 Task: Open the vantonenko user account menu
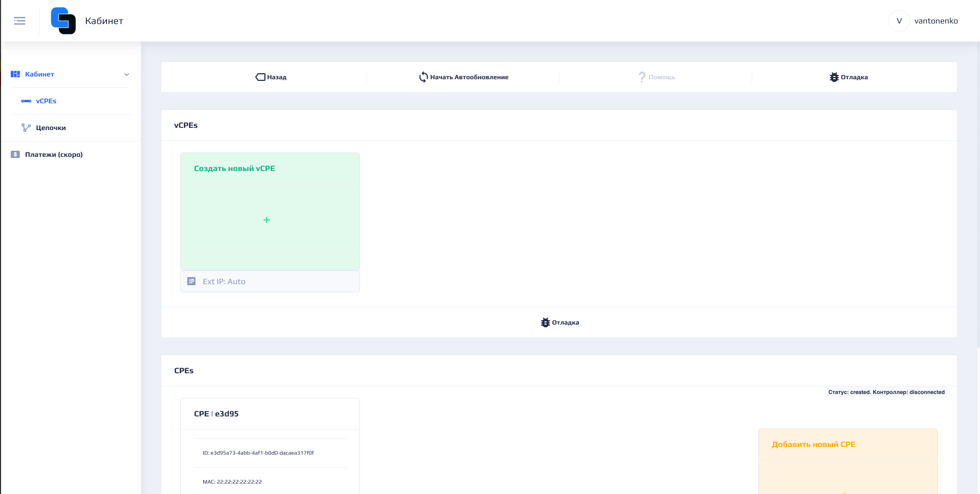[x=924, y=21]
